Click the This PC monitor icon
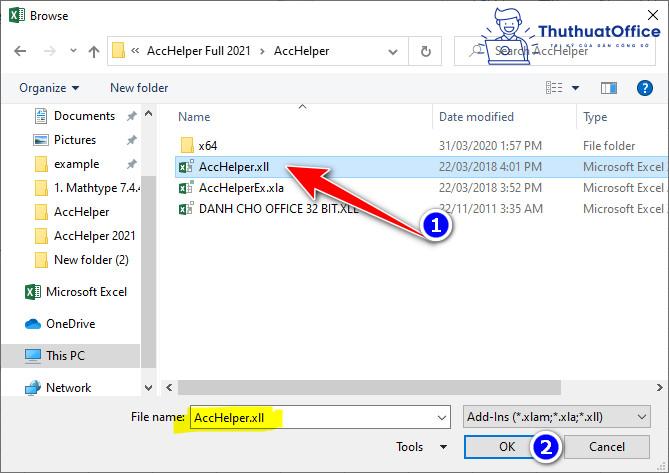This screenshot has height=473, width=669. [x=32, y=356]
